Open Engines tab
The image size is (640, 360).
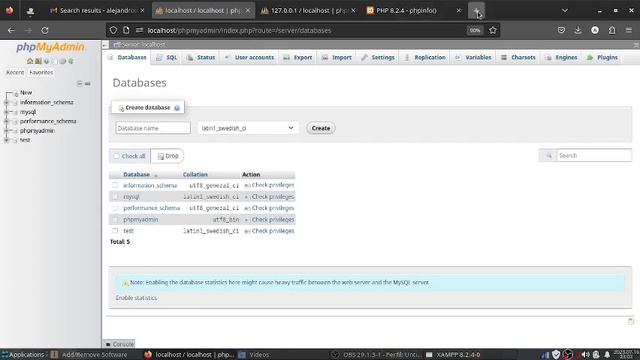(x=562, y=58)
